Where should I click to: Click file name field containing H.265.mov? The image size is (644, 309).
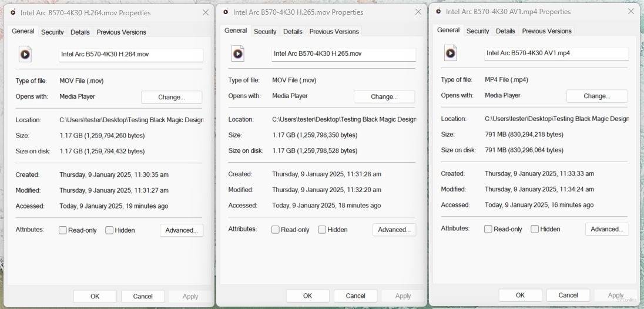point(344,55)
